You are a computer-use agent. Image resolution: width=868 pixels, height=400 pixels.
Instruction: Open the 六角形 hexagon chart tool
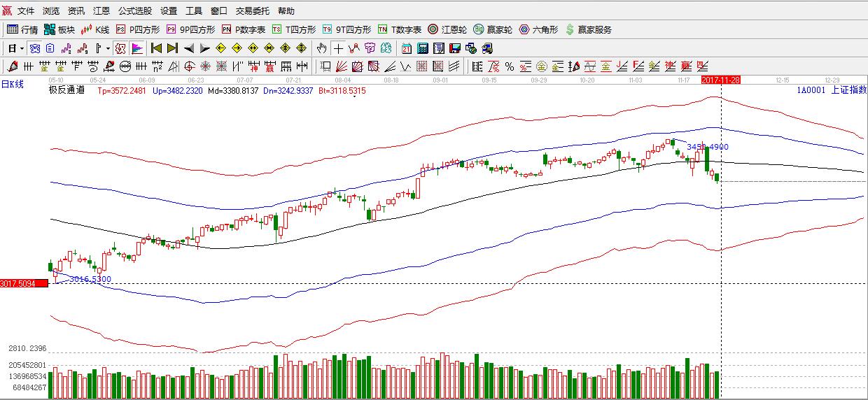coord(538,29)
